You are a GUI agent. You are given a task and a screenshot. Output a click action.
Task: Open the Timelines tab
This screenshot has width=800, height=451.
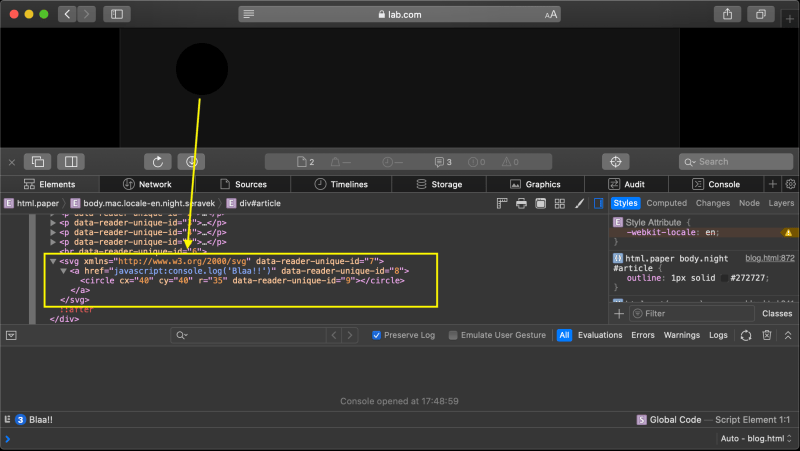pos(341,184)
